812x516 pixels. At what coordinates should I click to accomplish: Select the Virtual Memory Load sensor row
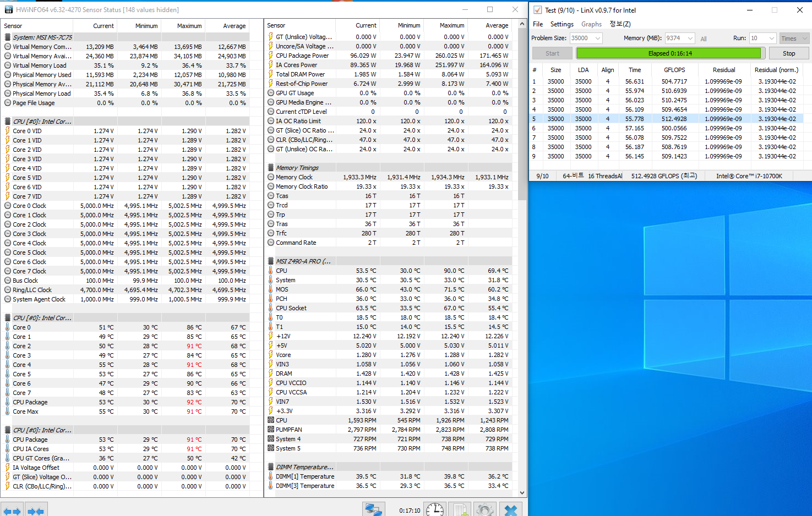[x=126, y=65]
